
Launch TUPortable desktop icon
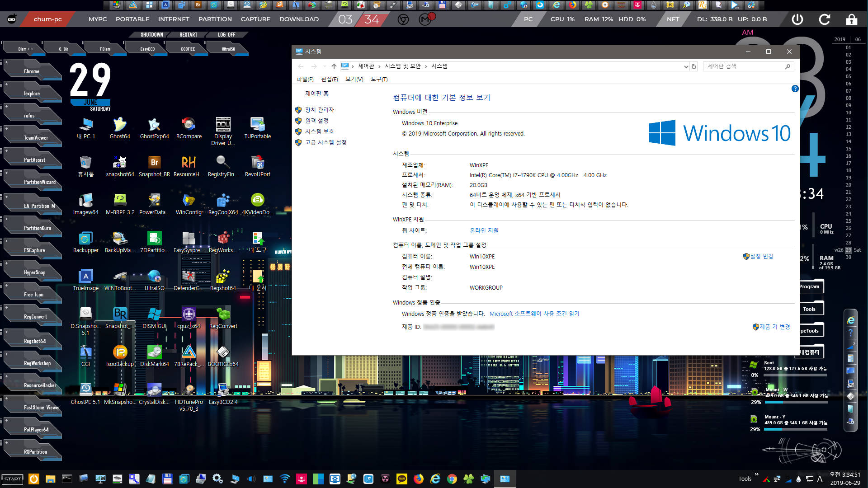pyautogui.click(x=258, y=128)
